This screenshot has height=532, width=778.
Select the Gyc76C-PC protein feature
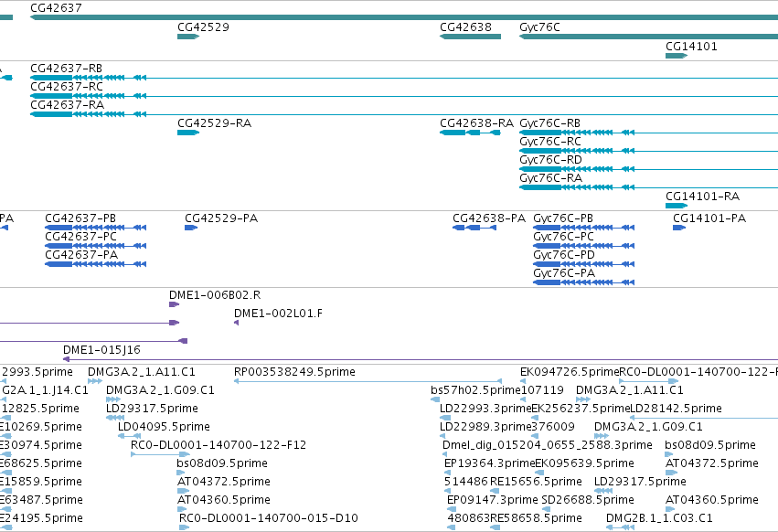tap(584, 246)
